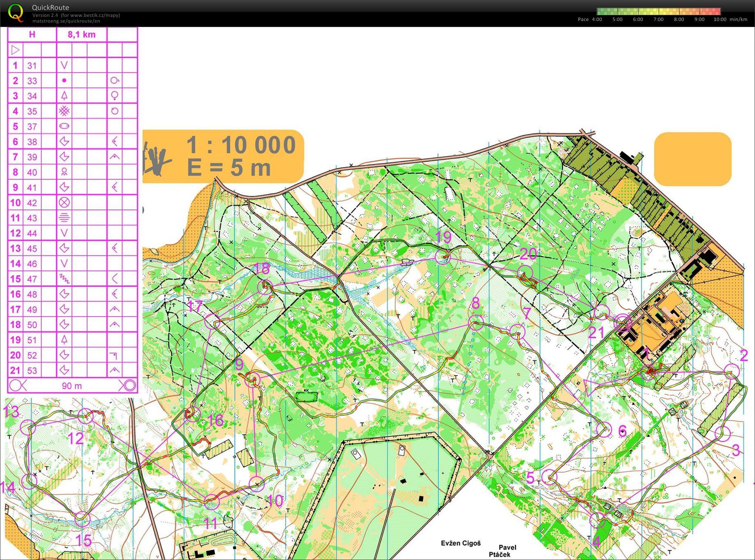
Task: Click the 'Version 2.4' text line
Action: [x=76, y=15]
